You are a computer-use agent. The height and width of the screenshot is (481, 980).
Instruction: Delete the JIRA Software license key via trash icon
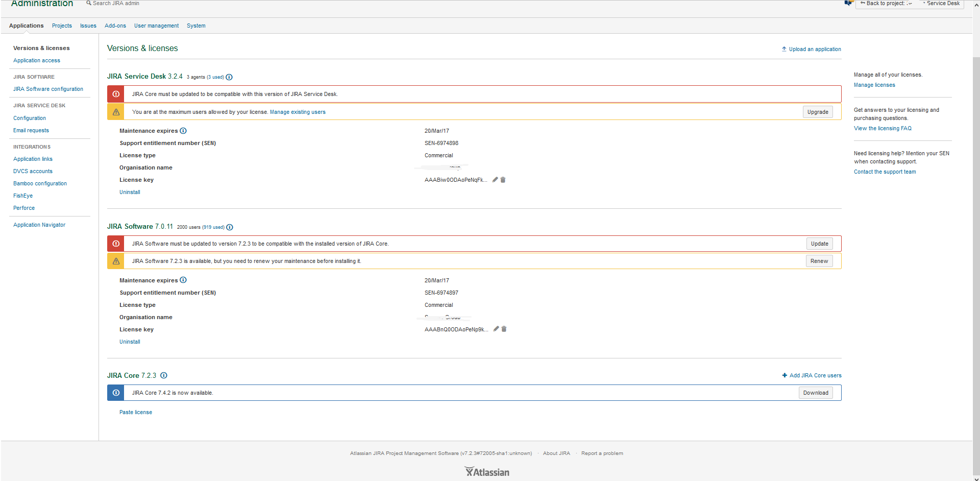tap(504, 329)
